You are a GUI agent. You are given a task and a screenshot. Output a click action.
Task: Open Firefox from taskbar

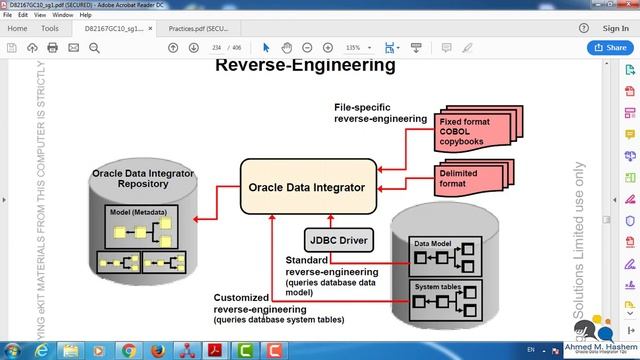click(x=158, y=351)
